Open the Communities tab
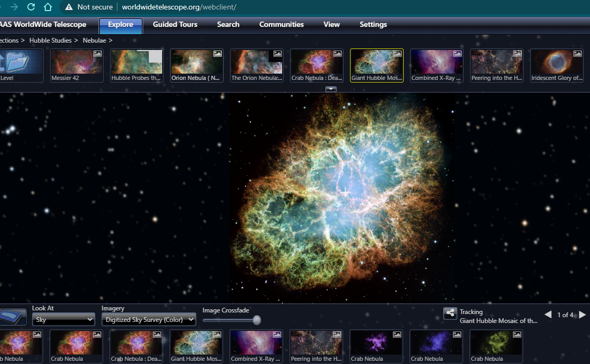Screen dimensions: 590x364 tap(282, 24)
